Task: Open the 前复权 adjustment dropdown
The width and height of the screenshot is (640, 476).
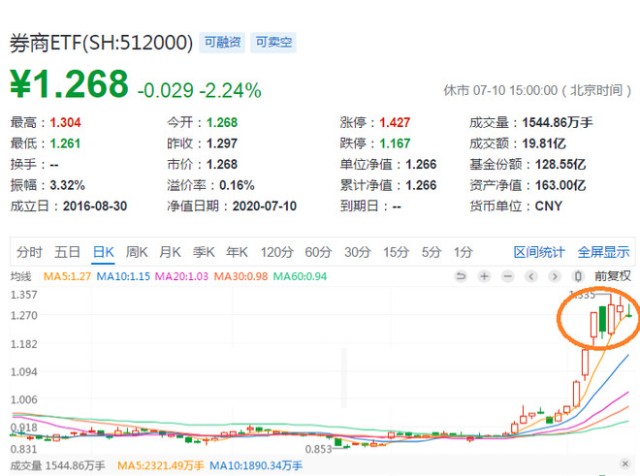Action: coord(612,276)
